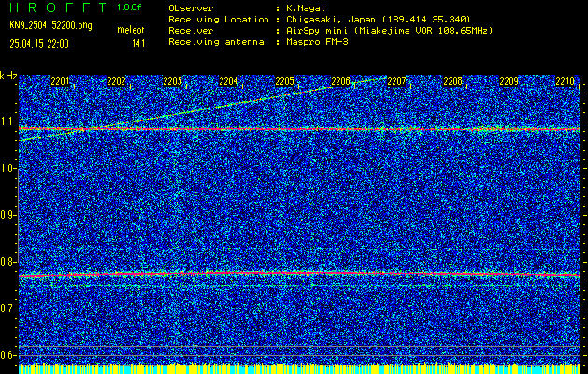Click the 2208 time marker
588x374 pixels.
click(x=453, y=81)
